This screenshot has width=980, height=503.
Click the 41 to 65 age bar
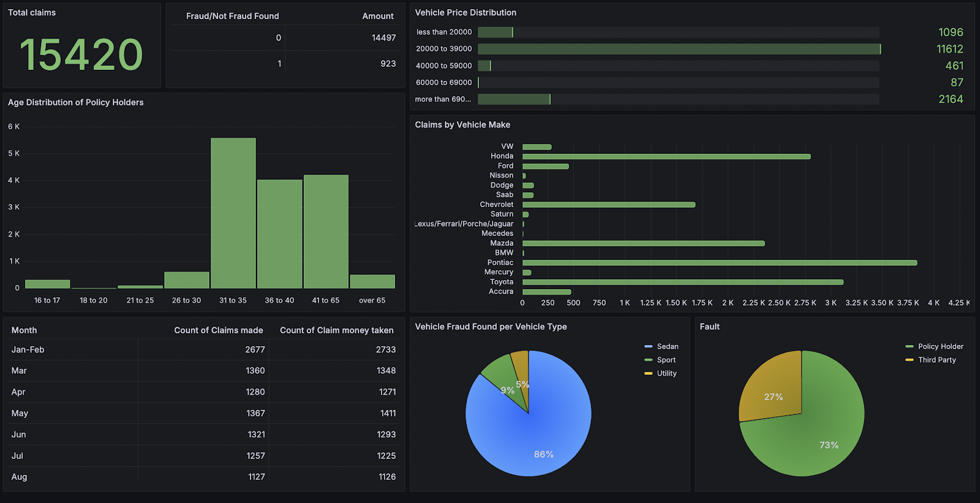(326, 232)
